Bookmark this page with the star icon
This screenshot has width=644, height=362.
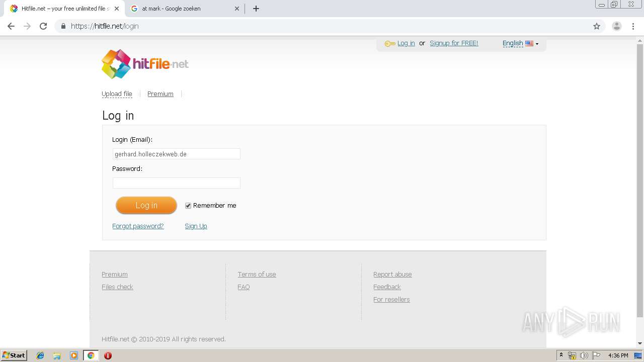[x=597, y=26]
